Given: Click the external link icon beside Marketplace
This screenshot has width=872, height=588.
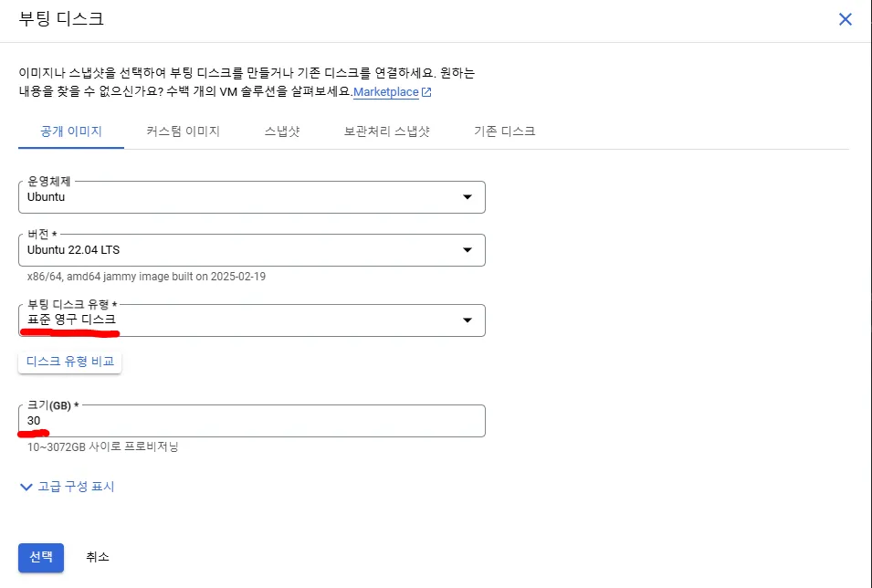Looking at the screenshot, I should coord(426,92).
